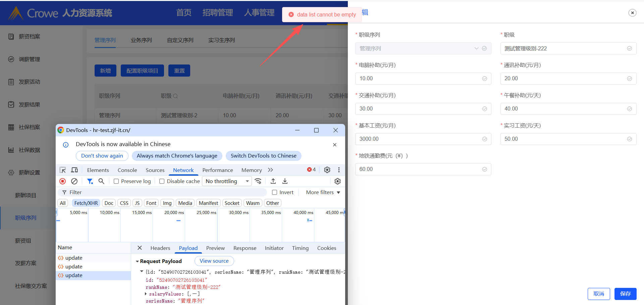
Task: Enable the Preserve log checkbox
Action: [x=116, y=181]
